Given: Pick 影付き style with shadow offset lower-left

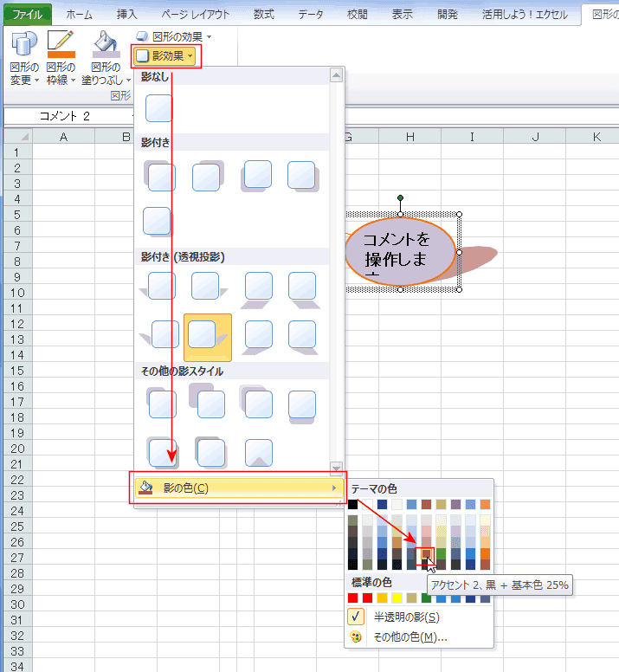Looking at the screenshot, I should tap(255, 176).
